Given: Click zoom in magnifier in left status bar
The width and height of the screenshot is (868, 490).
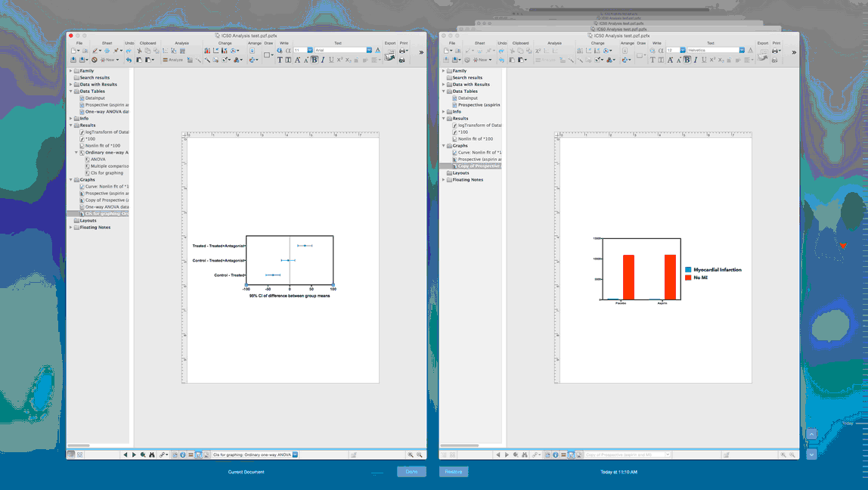Looking at the screenshot, I should pyautogui.click(x=411, y=454).
